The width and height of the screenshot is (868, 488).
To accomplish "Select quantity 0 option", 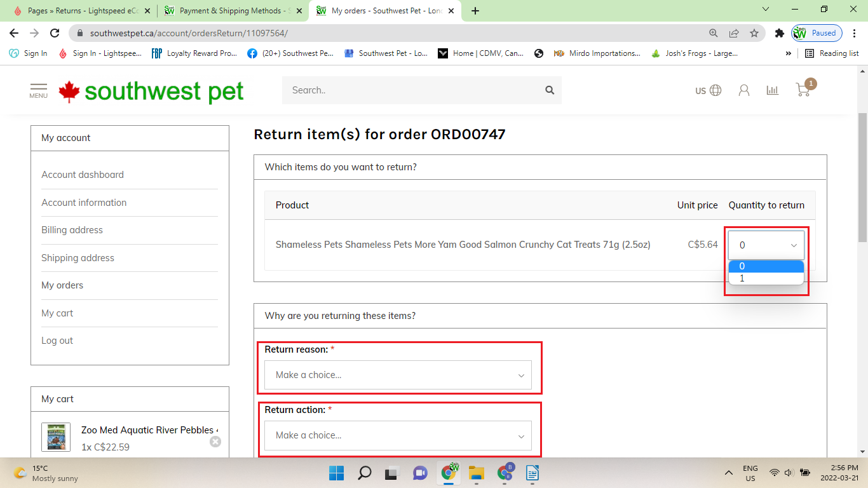I will (x=766, y=266).
